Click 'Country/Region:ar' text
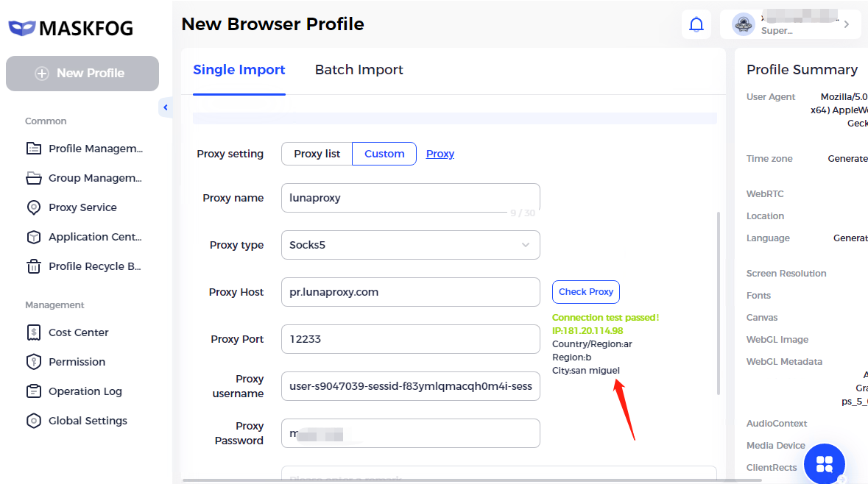Image resolution: width=868 pixels, height=484 pixels. (x=592, y=344)
